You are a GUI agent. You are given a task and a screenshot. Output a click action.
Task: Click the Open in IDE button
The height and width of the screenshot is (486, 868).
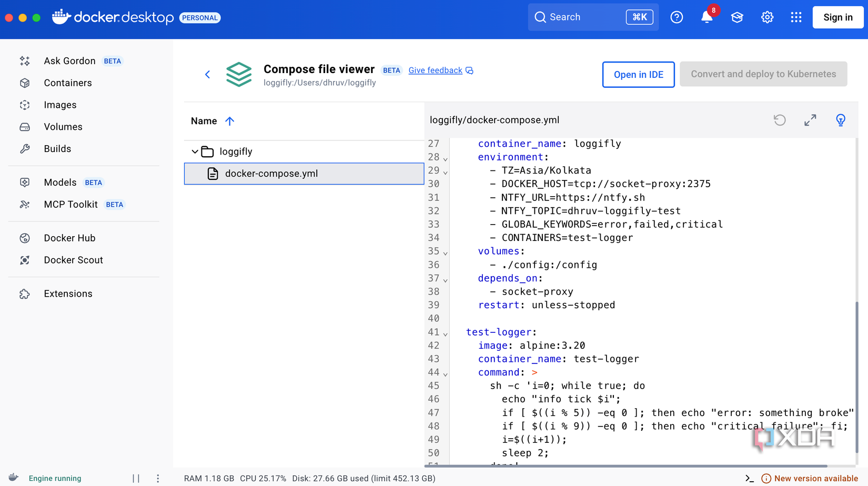(x=638, y=74)
